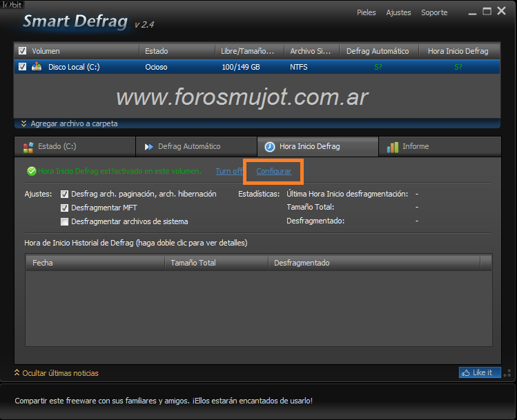
Task: Open the title bar dropdown arrow menu
Action: 471,12
